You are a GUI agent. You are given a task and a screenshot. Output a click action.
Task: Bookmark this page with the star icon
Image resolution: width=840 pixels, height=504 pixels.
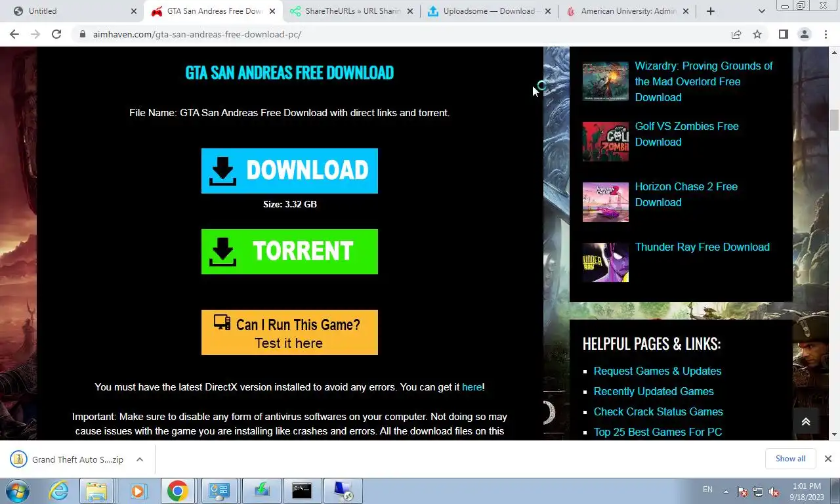tap(757, 34)
